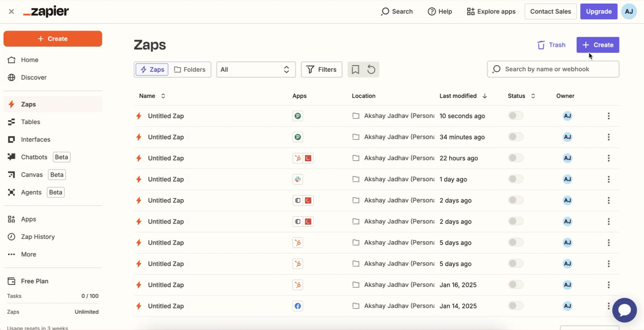This screenshot has width=644, height=330.
Task: Open the Discover globe in the sidebar
Action: [11, 77]
